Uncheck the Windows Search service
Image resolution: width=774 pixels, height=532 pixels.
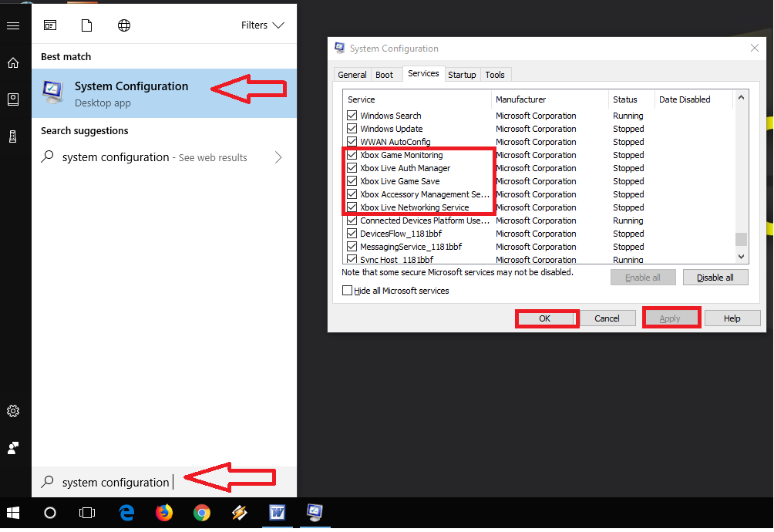pyautogui.click(x=352, y=115)
